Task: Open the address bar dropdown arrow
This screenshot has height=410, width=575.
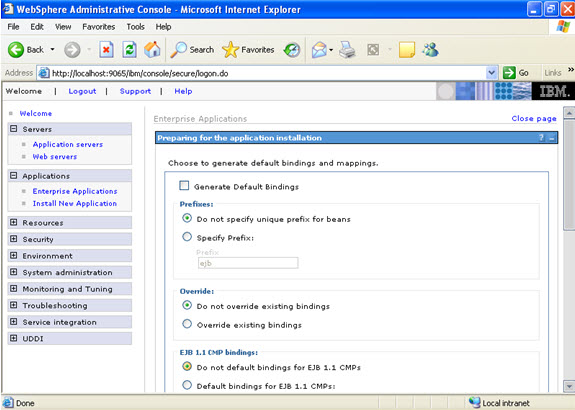Action: coord(491,73)
